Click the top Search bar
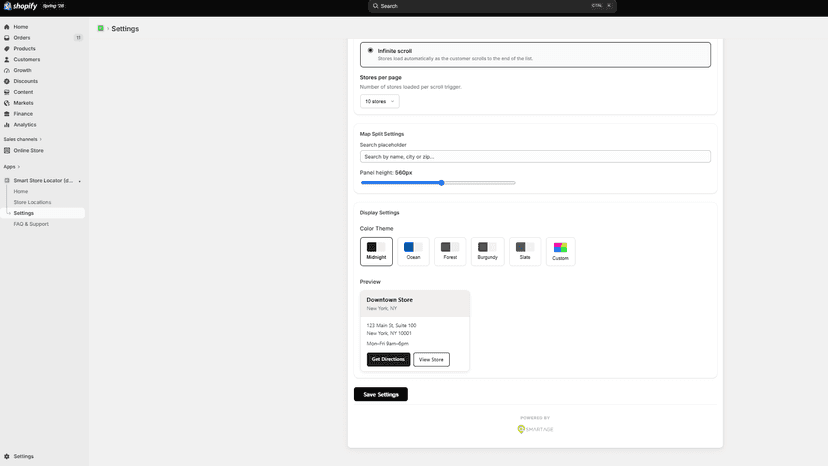This screenshot has height=466, width=828. [492, 6]
